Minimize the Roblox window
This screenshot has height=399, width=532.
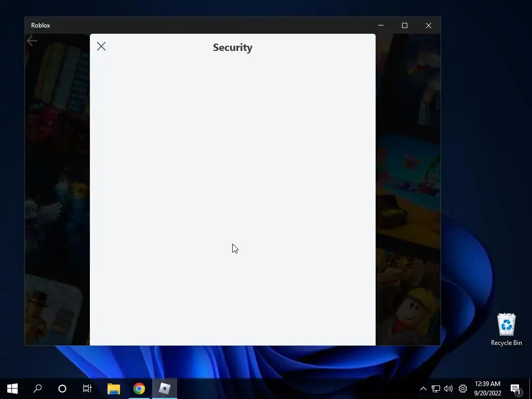click(381, 25)
